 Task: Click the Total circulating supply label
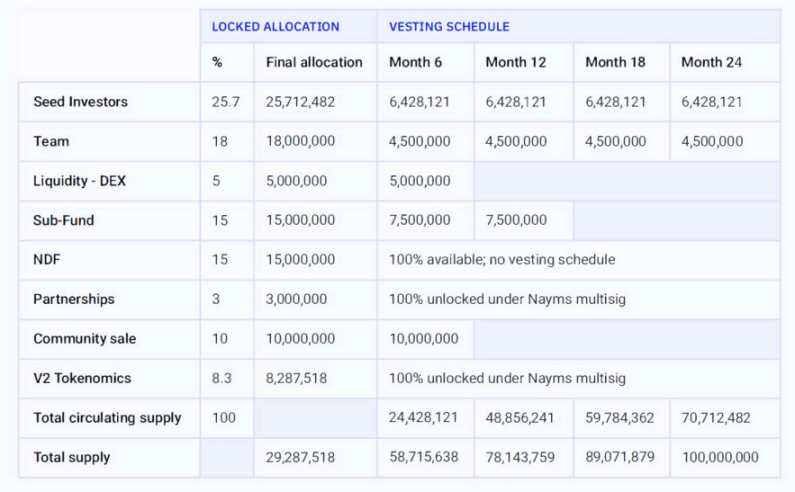107,418
